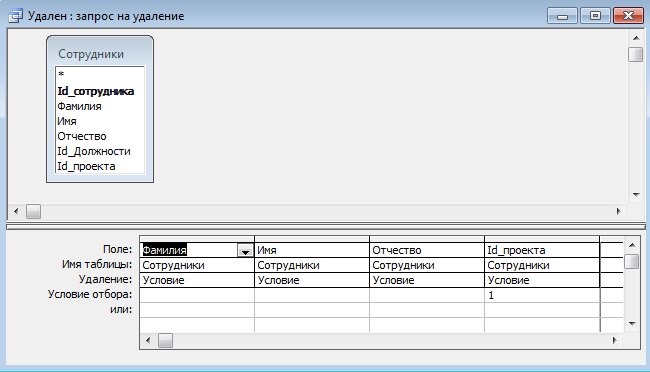Click the column selector above Id_проекта

click(x=542, y=239)
